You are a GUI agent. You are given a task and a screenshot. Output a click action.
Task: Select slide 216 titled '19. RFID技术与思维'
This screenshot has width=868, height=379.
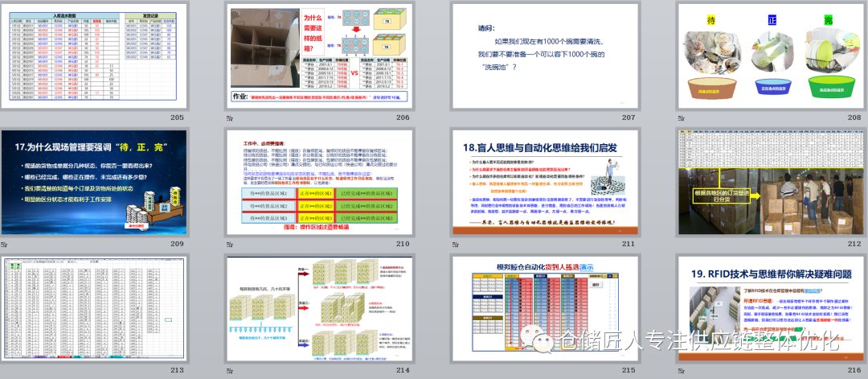pos(770,309)
